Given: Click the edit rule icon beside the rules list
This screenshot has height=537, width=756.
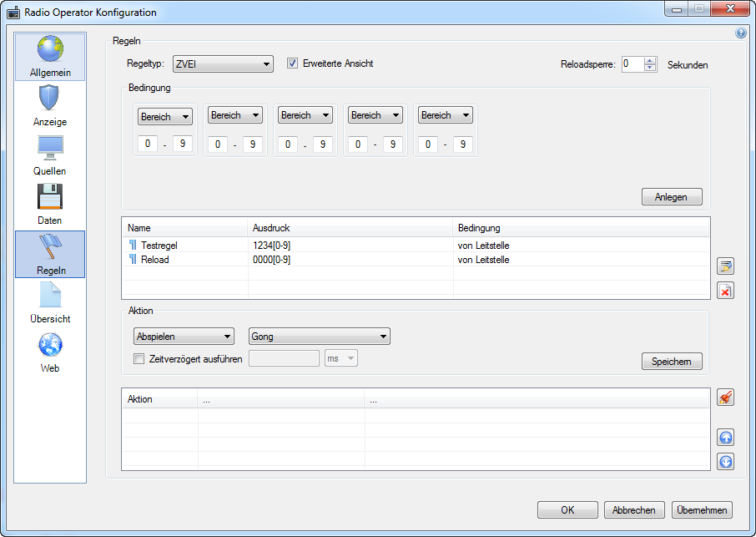Looking at the screenshot, I should coord(725,266).
